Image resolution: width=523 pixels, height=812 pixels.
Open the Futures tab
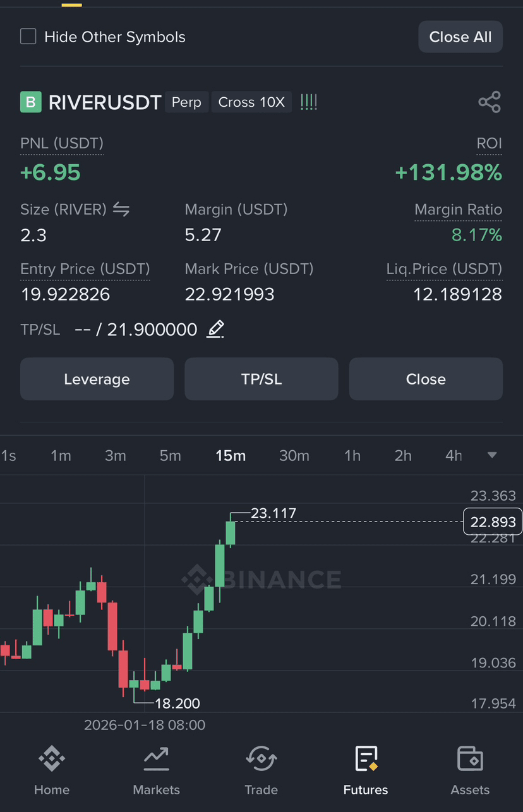pyautogui.click(x=366, y=771)
